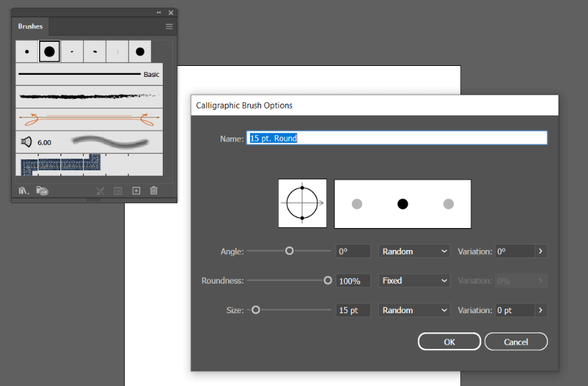
Task: Close the Brushes panel
Action: click(x=170, y=12)
